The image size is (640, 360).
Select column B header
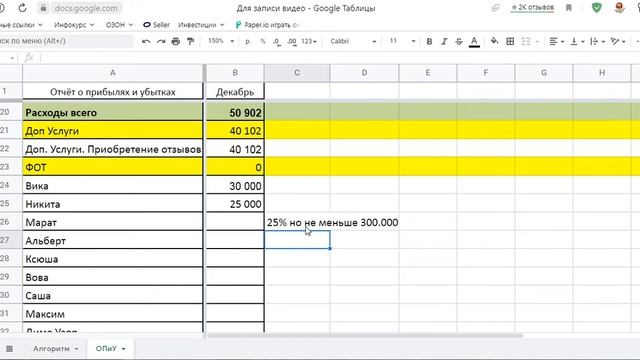(235, 73)
